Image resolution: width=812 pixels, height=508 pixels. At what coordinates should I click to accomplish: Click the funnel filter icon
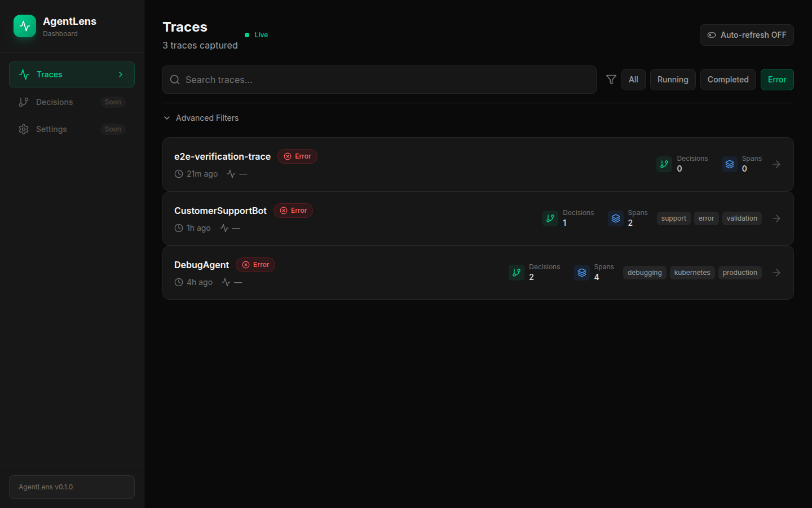point(611,80)
